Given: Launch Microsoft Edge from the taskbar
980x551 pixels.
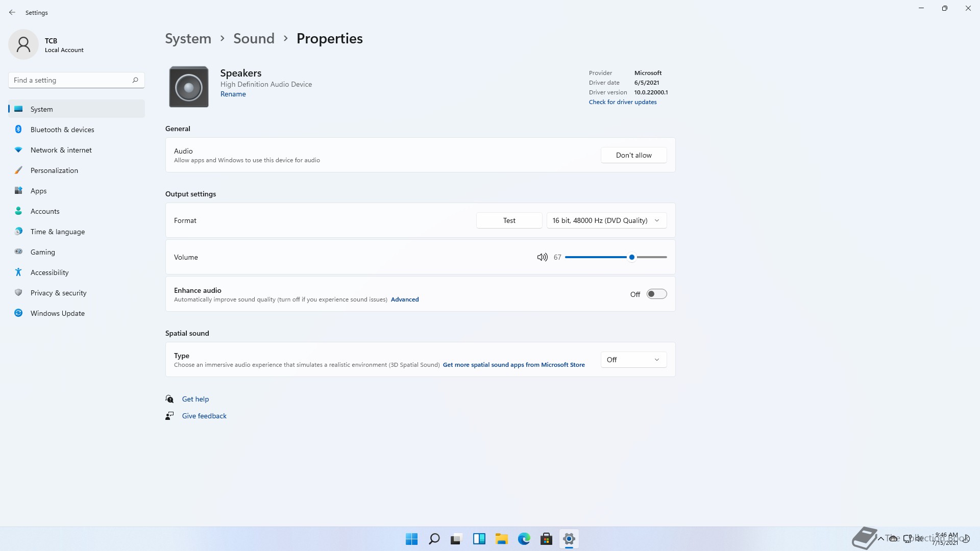Looking at the screenshot, I should pyautogui.click(x=524, y=539).
